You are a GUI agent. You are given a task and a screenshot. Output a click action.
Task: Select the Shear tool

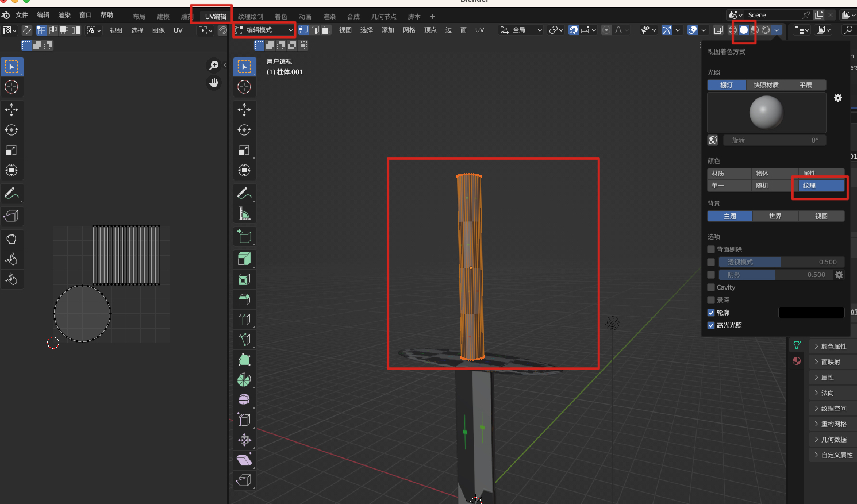point(244,460)
